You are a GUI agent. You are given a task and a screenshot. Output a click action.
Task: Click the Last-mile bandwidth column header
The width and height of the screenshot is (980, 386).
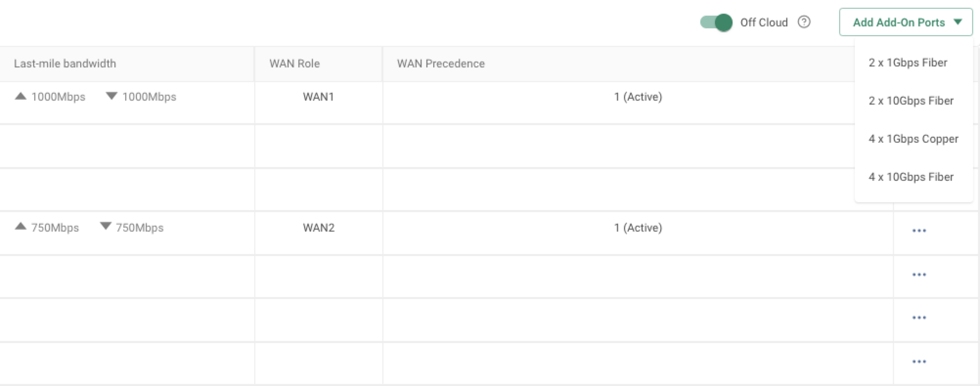pyautogui.click(x=65, y=64)
